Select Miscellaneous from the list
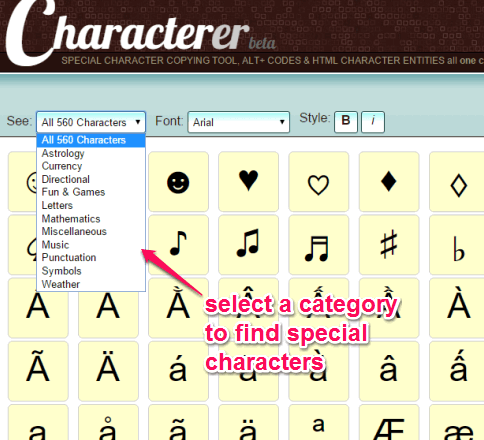Viewport: 484px width, 440px height. [91, 232]
